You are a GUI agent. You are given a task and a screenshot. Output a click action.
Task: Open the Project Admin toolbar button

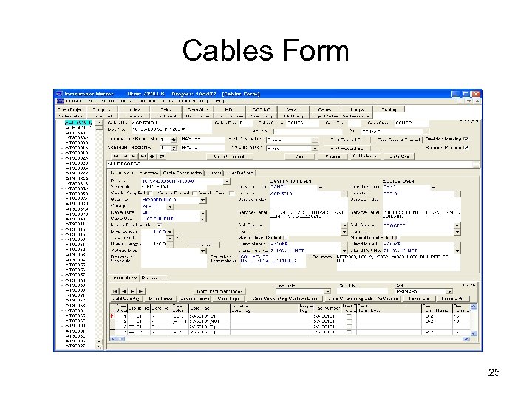coord(324,116)
